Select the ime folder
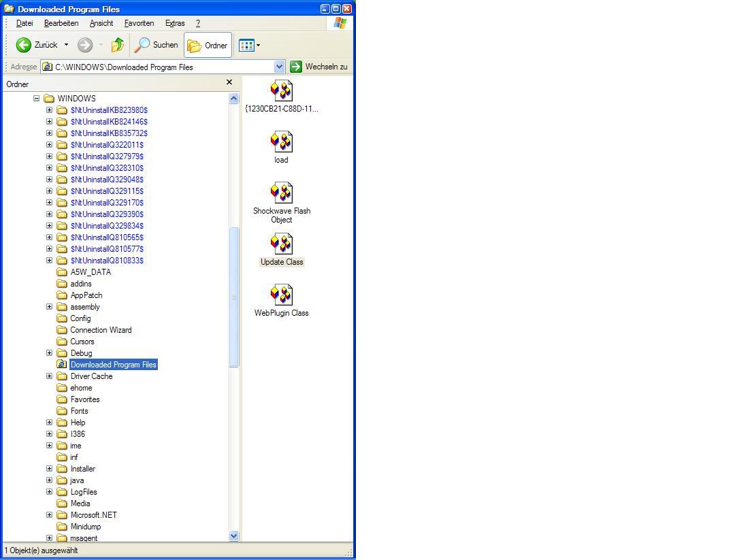Viewport: 754px width, 560px height. [x=76, y=446]
